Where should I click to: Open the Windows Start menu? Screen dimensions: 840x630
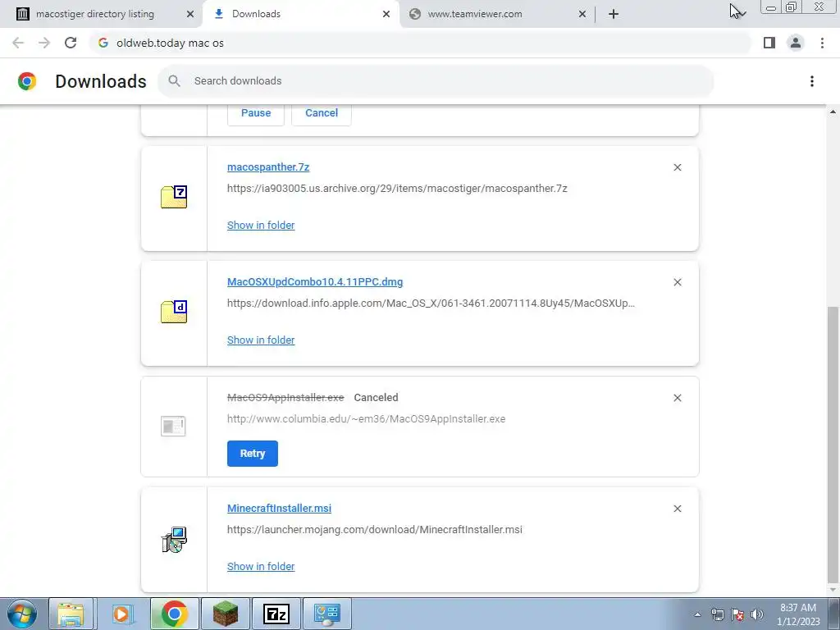click(22, 614)
